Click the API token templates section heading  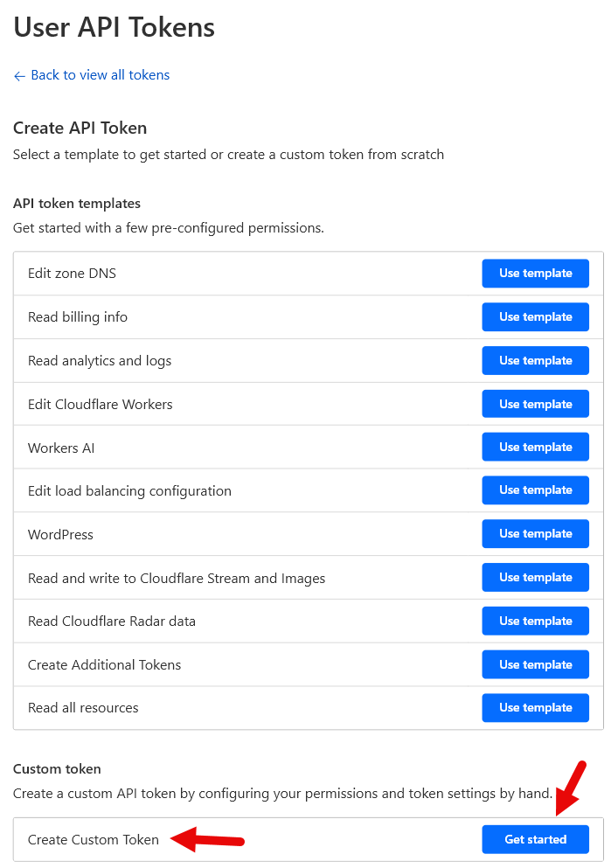(77, 204)
